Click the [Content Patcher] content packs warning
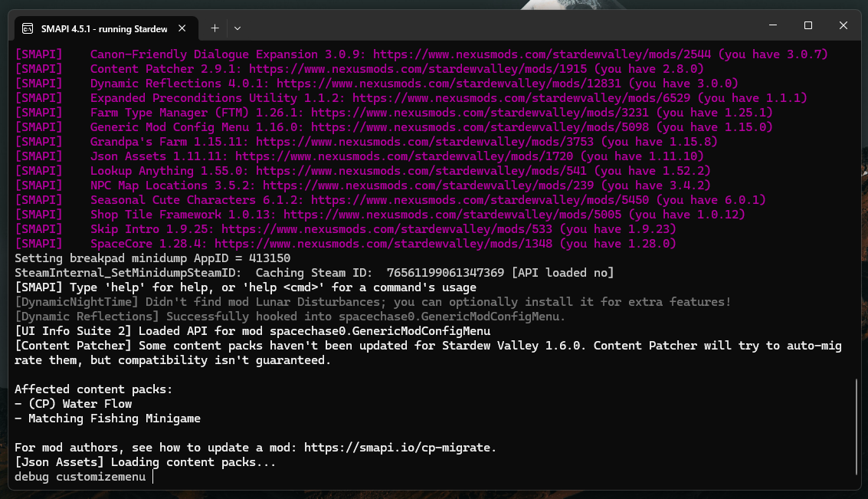This screenshot has width=868, height=499. [428, 353]
